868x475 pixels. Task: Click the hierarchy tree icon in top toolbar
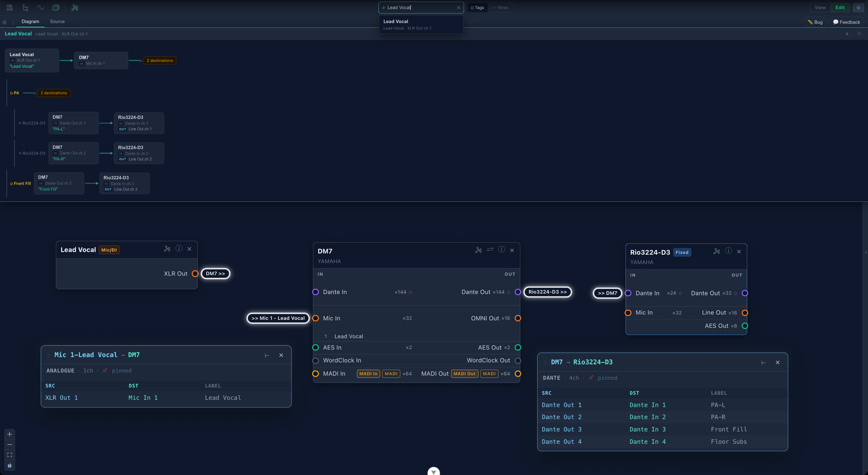coord(25,7)
